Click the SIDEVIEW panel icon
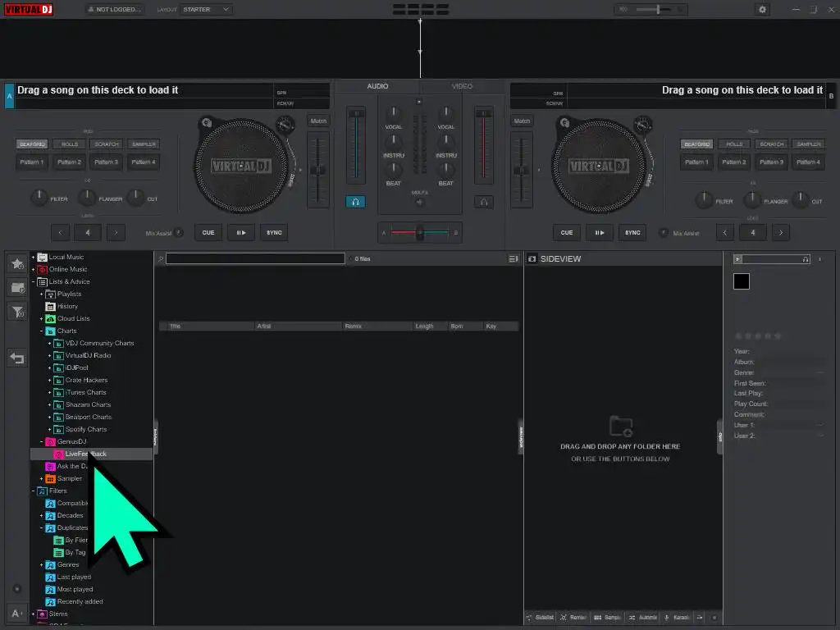This screenshot has height=630, width=840. pyautogui.click(x=532, y=258)
